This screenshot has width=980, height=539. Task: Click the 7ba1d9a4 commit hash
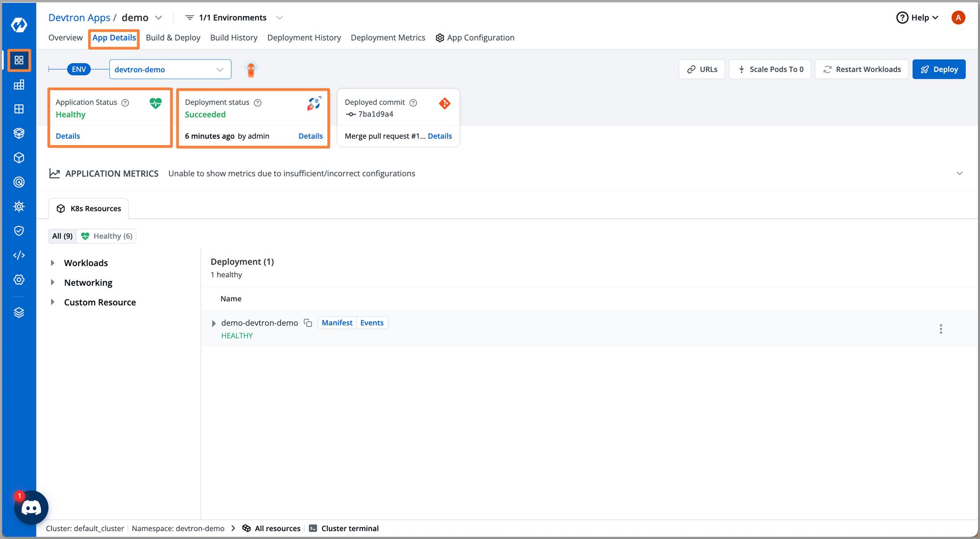375,114
